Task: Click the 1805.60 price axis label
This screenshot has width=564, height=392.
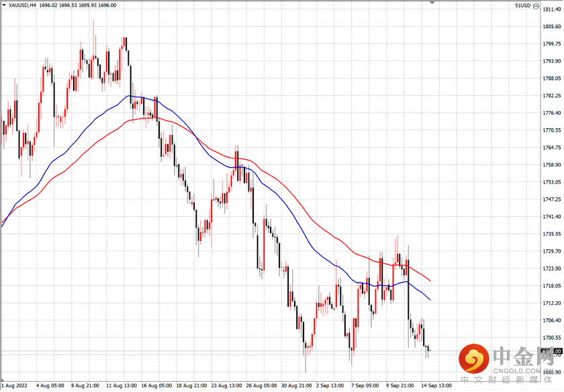Action: click(551, 27)
